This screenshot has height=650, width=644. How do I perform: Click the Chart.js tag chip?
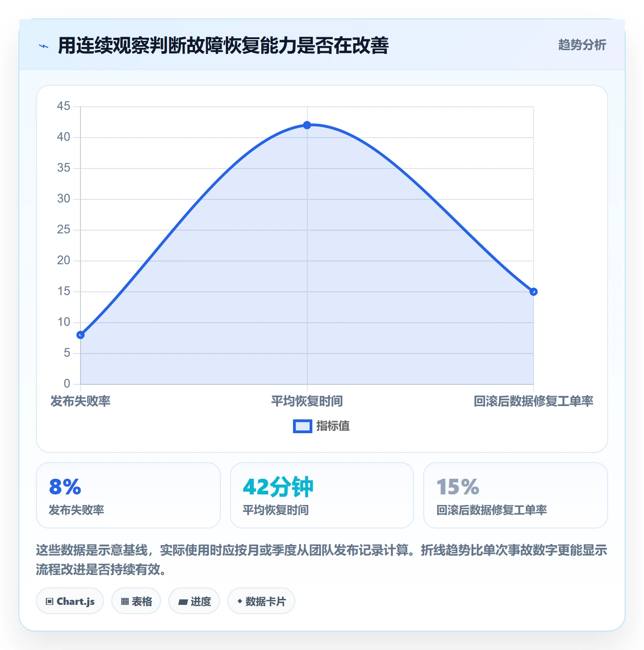[70, 601]
